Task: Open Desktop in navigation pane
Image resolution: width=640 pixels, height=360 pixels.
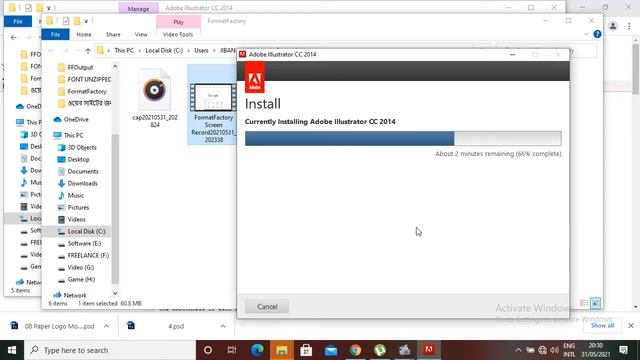Action: tap(78, 160)
